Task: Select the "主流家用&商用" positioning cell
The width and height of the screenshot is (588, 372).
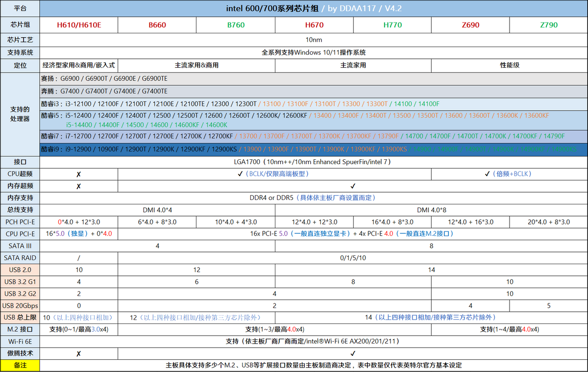Action: click(x=196, y=65)
